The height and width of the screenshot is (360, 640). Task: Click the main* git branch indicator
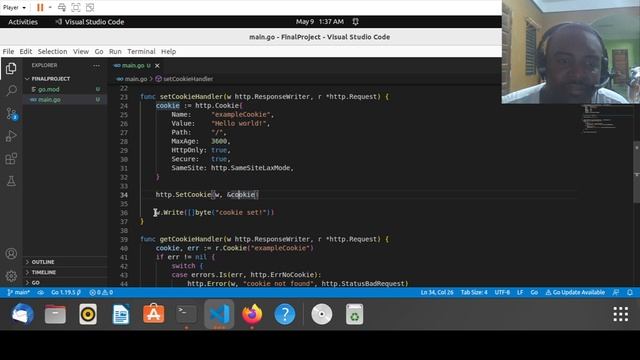[19, 292]
